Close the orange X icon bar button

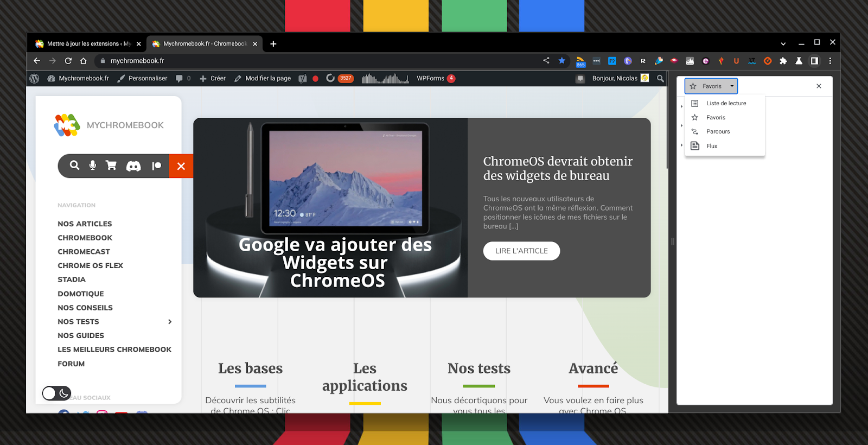(181, 166)
